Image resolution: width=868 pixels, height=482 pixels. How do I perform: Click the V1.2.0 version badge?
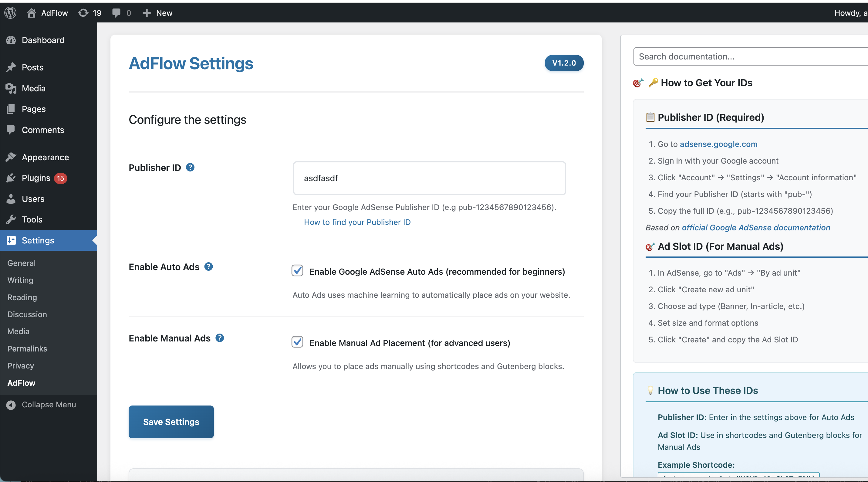[x=564, y=63]
